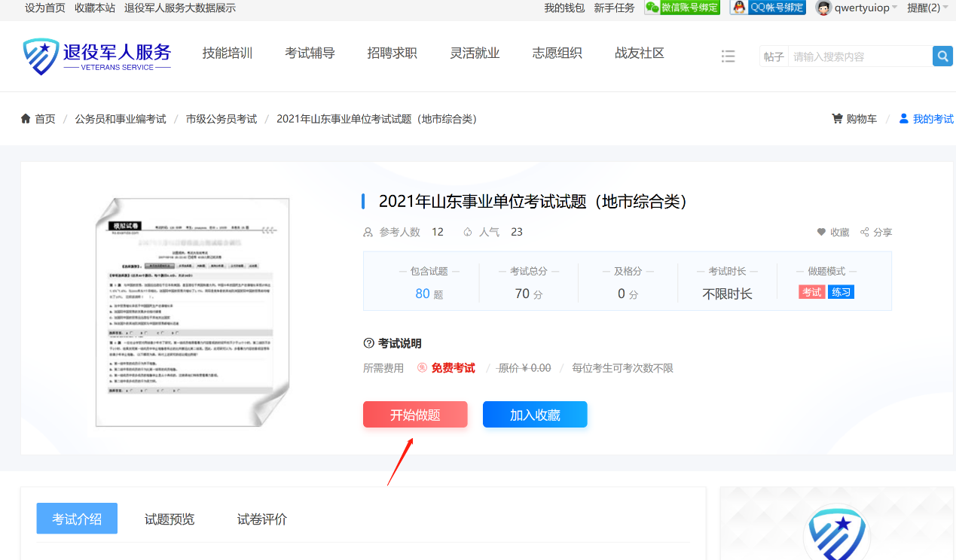Viewport: 956px width, 560px height.
Task: Open the list menu icon beside navigation
Action: tap(728, 56)
